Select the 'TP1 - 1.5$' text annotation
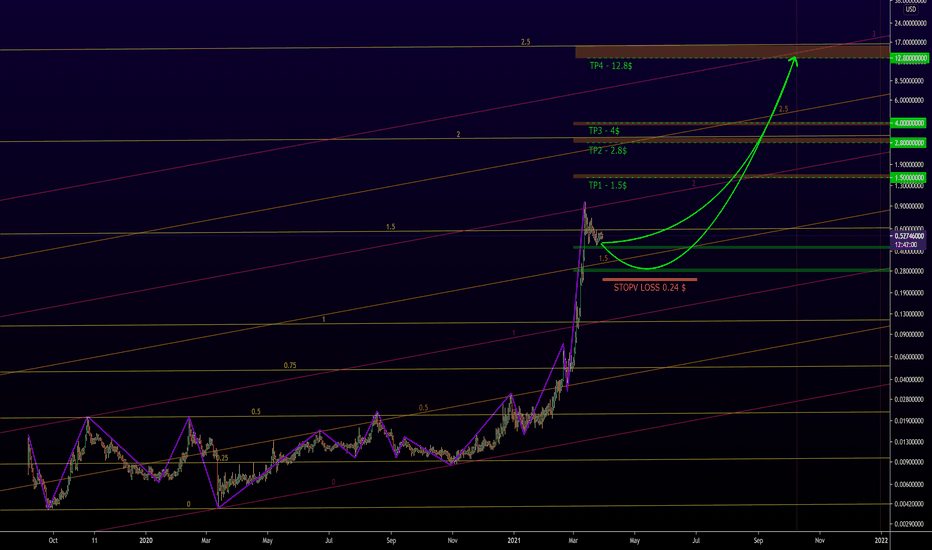 607,186
